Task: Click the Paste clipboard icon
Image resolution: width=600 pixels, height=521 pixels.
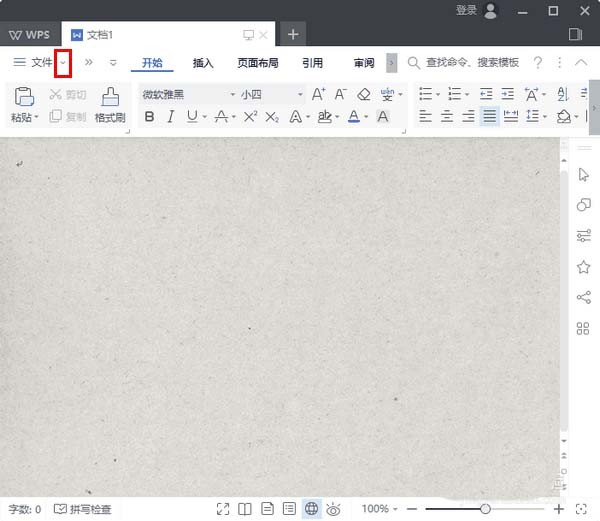Action: [x=23, y=98]
